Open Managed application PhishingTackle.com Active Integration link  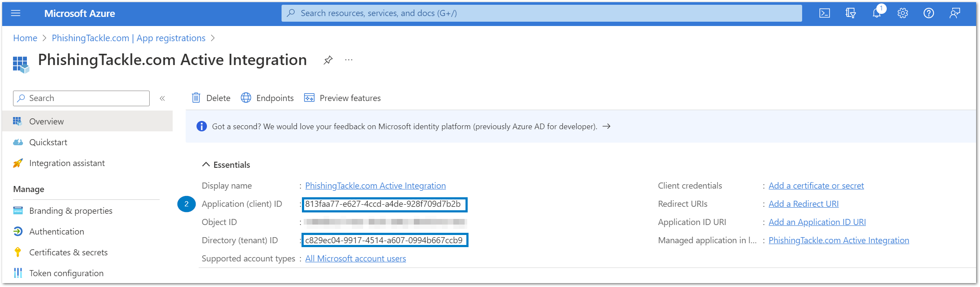point(839,240)
